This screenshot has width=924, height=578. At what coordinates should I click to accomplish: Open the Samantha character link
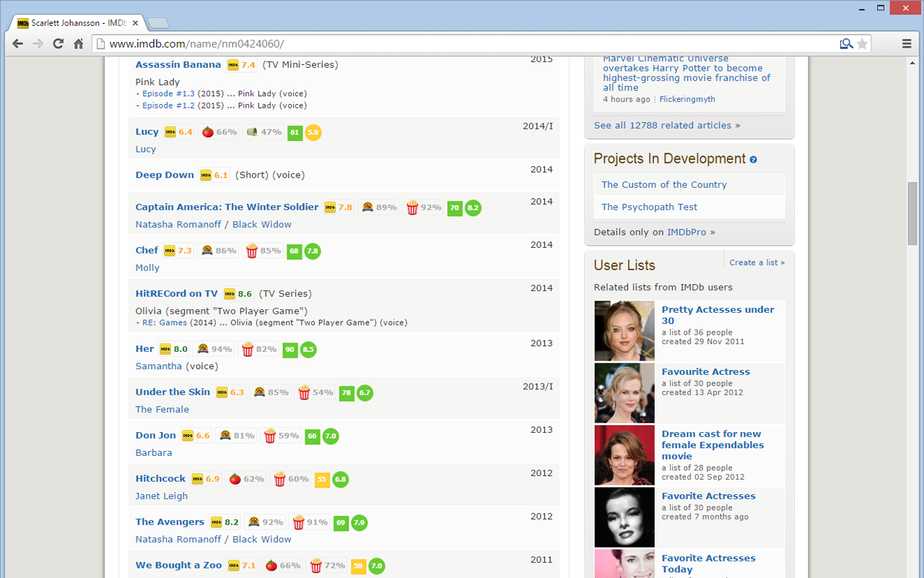tap(159, 366)
